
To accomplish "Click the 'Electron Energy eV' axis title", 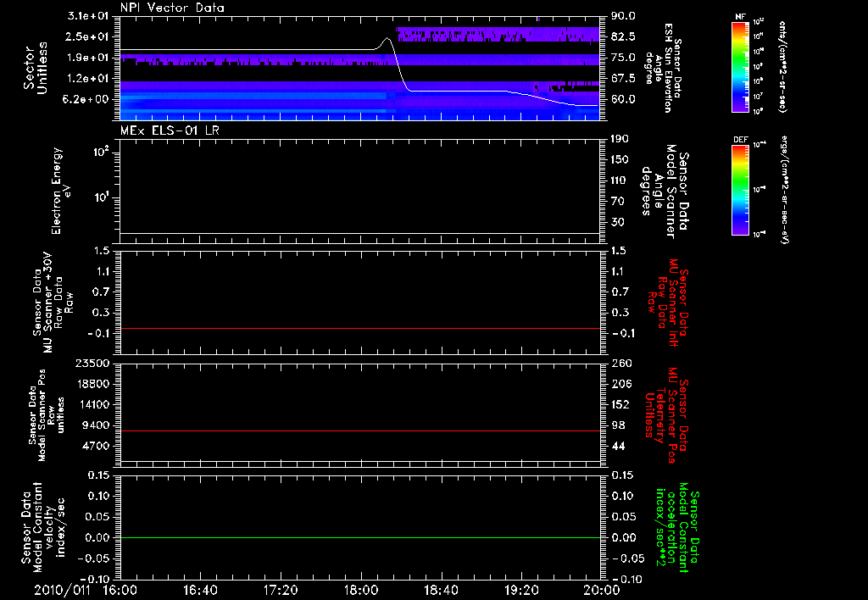I will click(x=61, y=191).
